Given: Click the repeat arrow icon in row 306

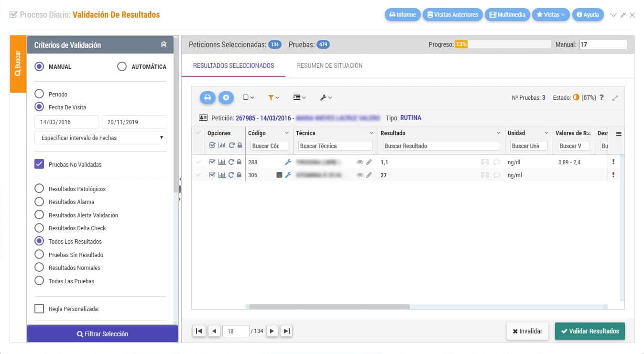Looking at the screenshot, I should point(231,175).
